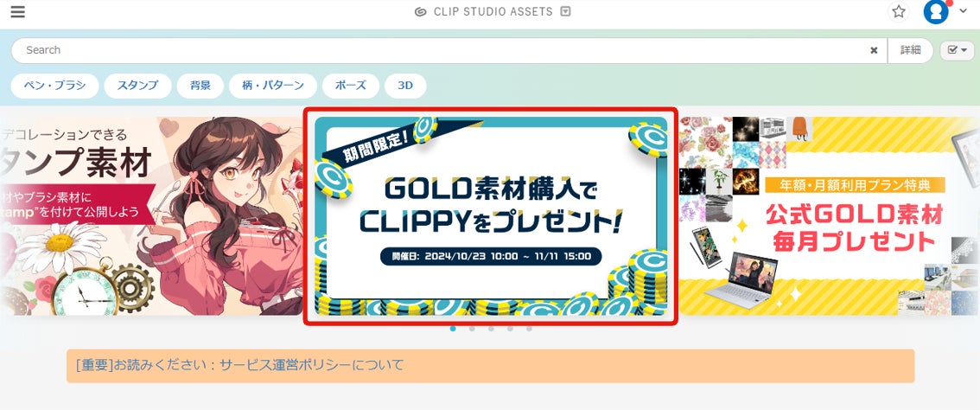Image resolution: width=980 pixels, height=410 pixels.
Task: Clear the search field with X icon
Action: tap(874, 51)
